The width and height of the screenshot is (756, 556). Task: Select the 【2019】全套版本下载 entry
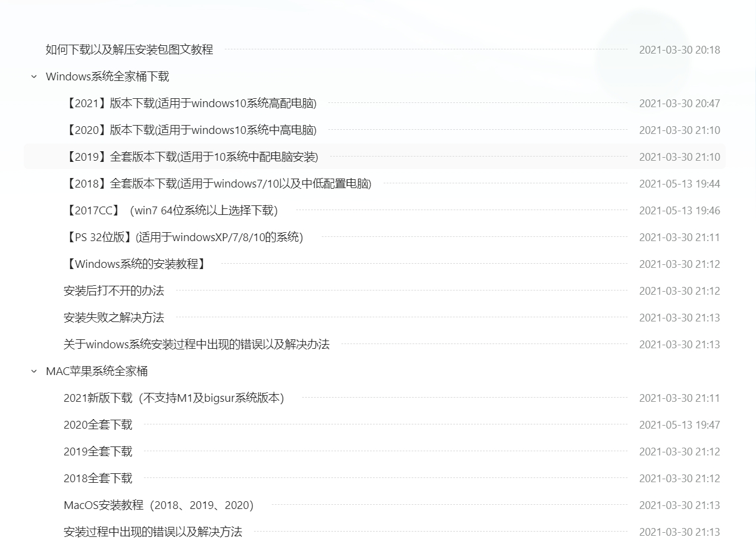pos(190,157)
